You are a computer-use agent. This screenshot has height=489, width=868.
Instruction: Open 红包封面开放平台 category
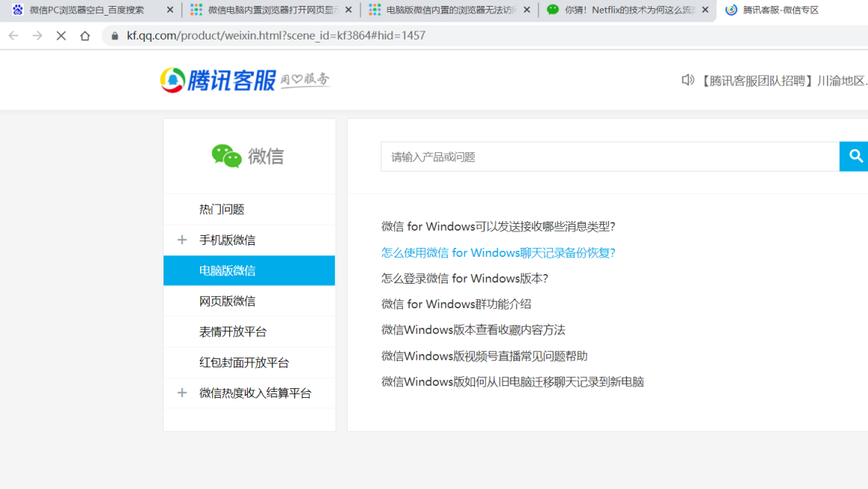244,363
